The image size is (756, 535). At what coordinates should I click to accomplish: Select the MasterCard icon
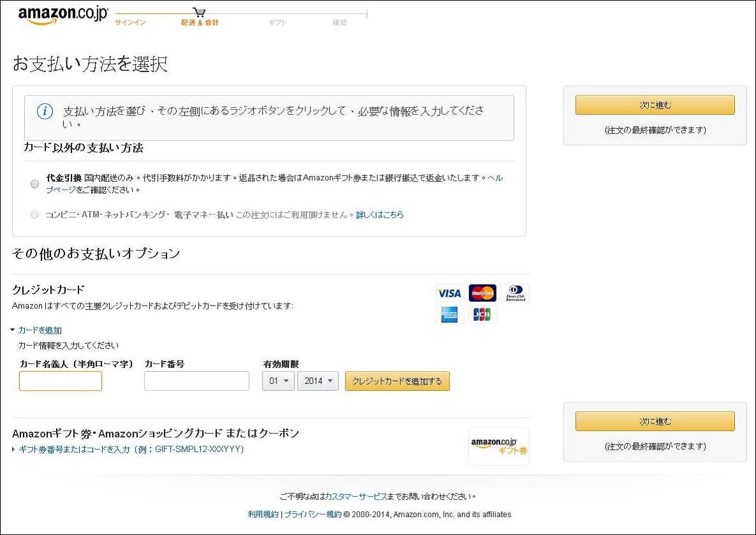[483, 293]
